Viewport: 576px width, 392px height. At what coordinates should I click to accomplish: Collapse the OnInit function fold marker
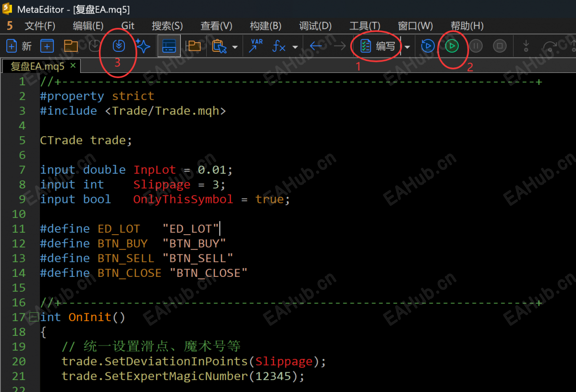(34, 317)
